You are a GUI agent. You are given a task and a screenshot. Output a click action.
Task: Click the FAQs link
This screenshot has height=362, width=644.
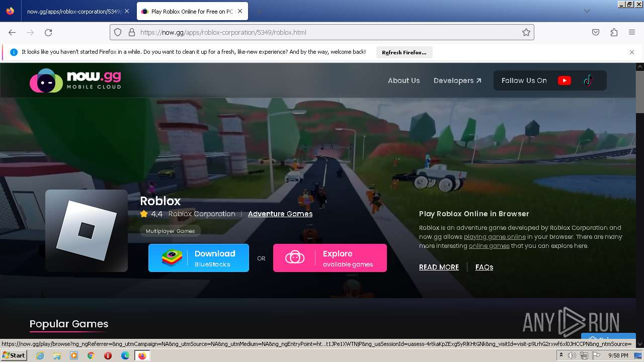click(x=484, y=267)
